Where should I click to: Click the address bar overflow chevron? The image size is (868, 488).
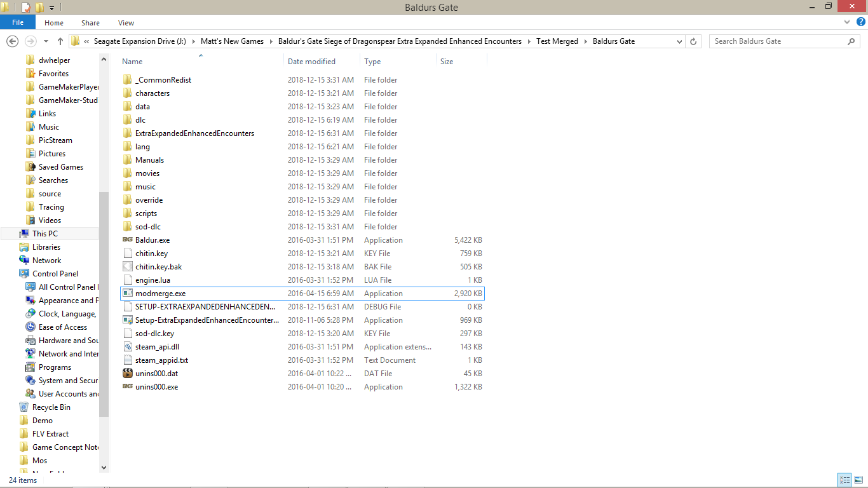(x=86, y=41)
